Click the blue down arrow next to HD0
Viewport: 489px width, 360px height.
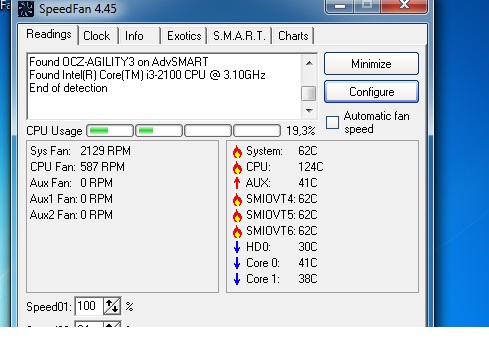click(237, 247)
